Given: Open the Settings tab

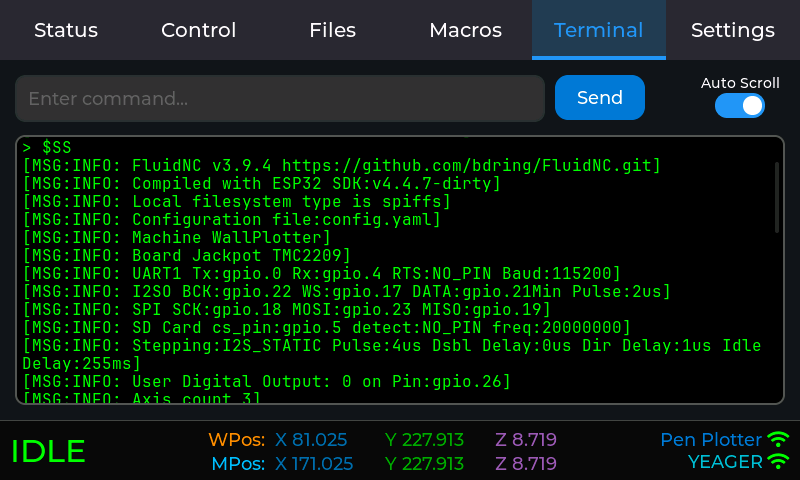Looking at the screenshot, I should click(x=732, y=30).
